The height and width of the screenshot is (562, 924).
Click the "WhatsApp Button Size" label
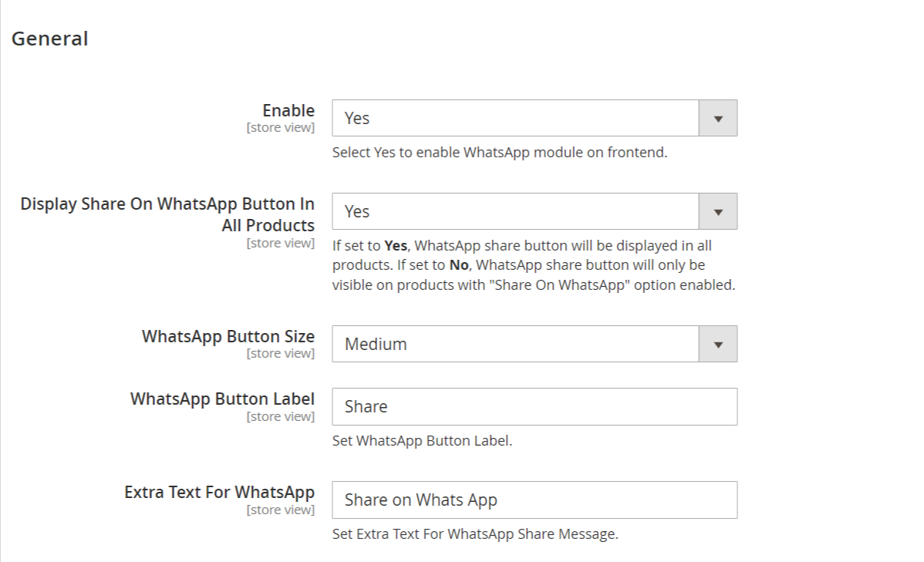pos(228,336)
